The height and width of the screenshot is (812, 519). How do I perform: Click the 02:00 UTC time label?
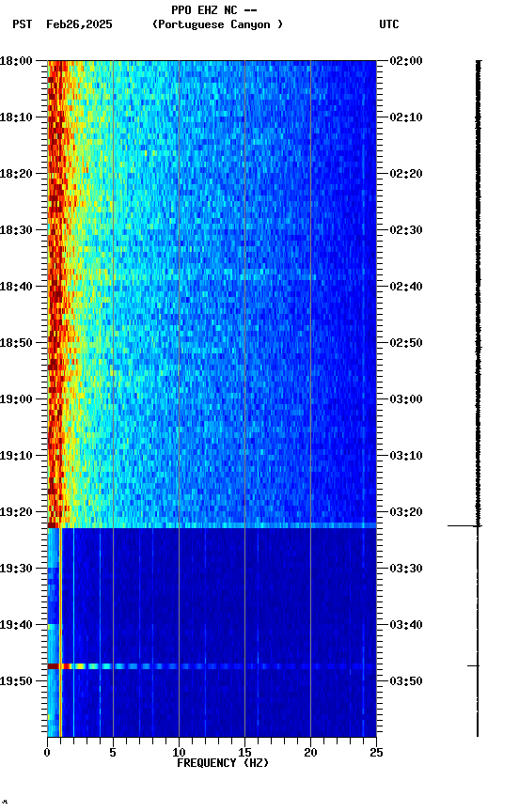(406, 61)
